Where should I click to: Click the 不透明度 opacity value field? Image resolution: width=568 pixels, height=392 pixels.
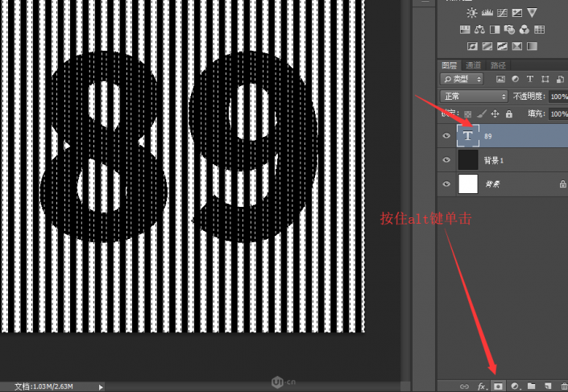tap(558, 97)
